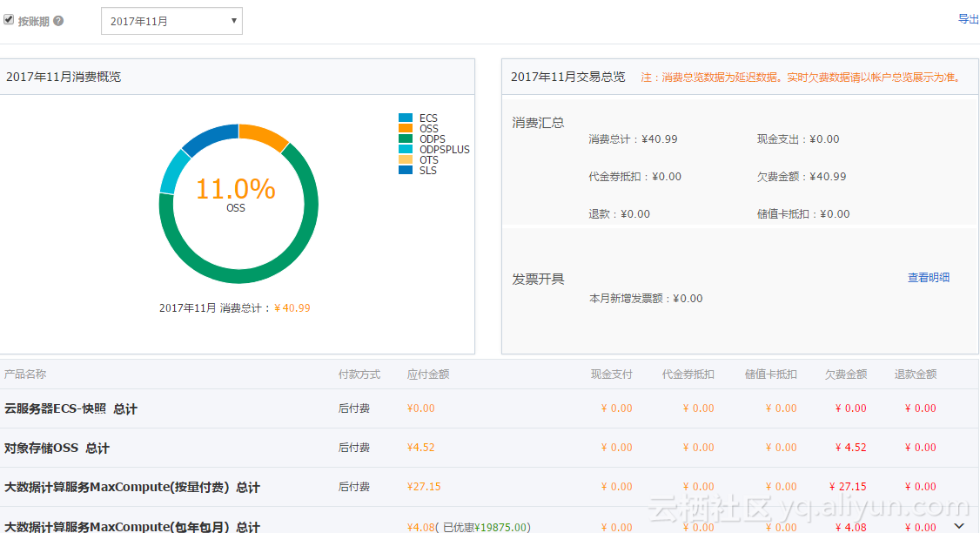
Task: Click the 代金券抵扣 column header
Action: 688,374
